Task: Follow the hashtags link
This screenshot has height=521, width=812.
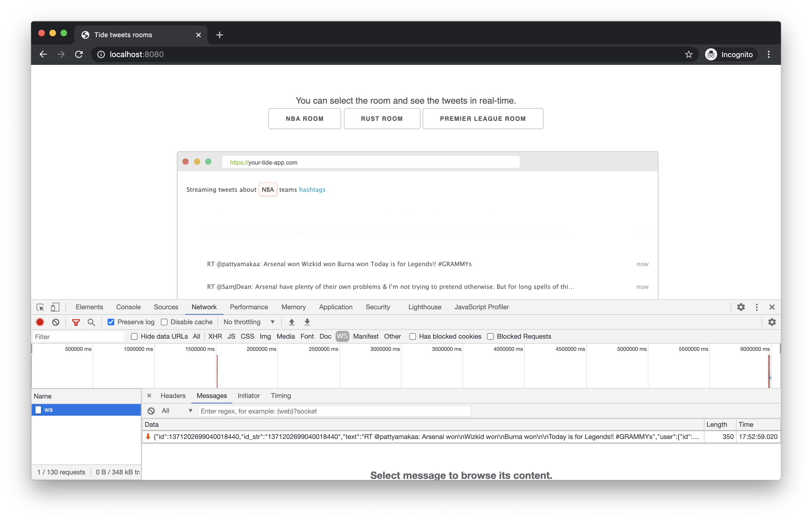Action: tap(312, 190)
